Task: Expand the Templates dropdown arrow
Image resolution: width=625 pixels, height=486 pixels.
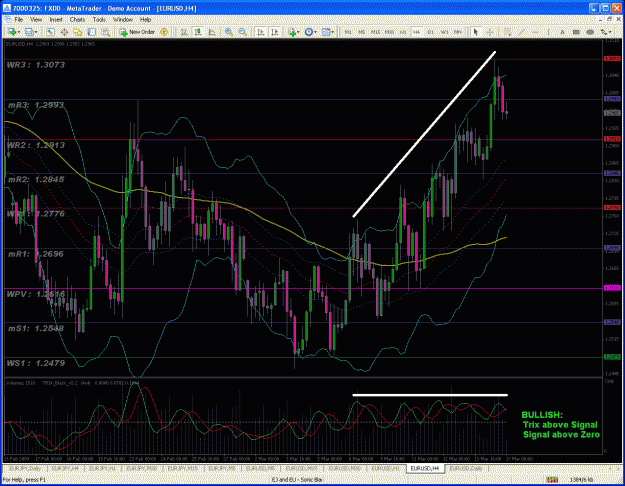Action: 333,32
